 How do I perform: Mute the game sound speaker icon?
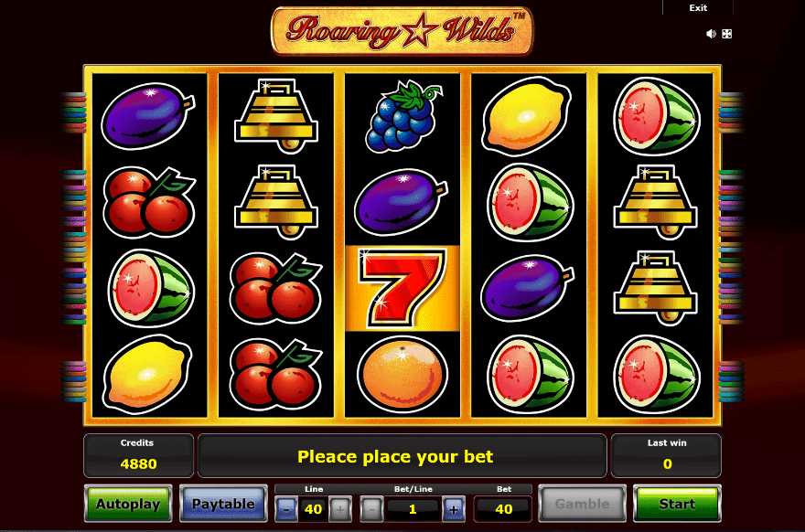click(711, 34)
